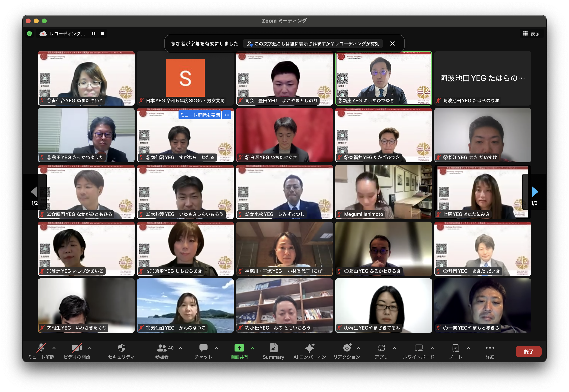This screenshot has height=392, width=569.
Task: Open the 詳細 more menu
Action: pyautogui.click(x=490, y=348)
